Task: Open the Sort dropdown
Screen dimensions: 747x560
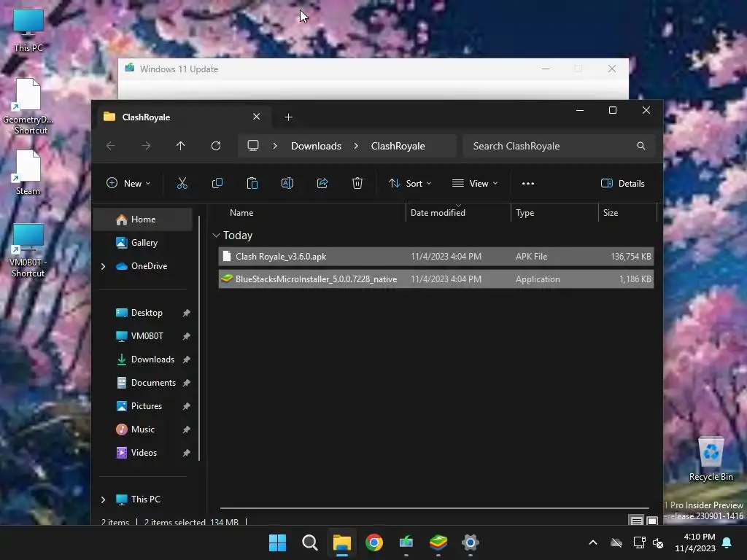Action: [x=410, y=183]
